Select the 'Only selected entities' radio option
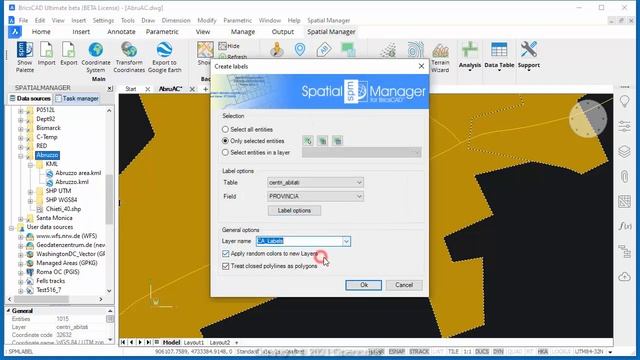 225,141
